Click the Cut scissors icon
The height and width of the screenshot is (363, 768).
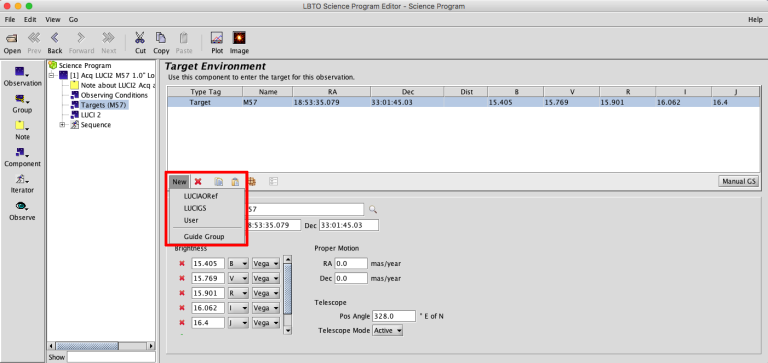(x=140, y=38)
